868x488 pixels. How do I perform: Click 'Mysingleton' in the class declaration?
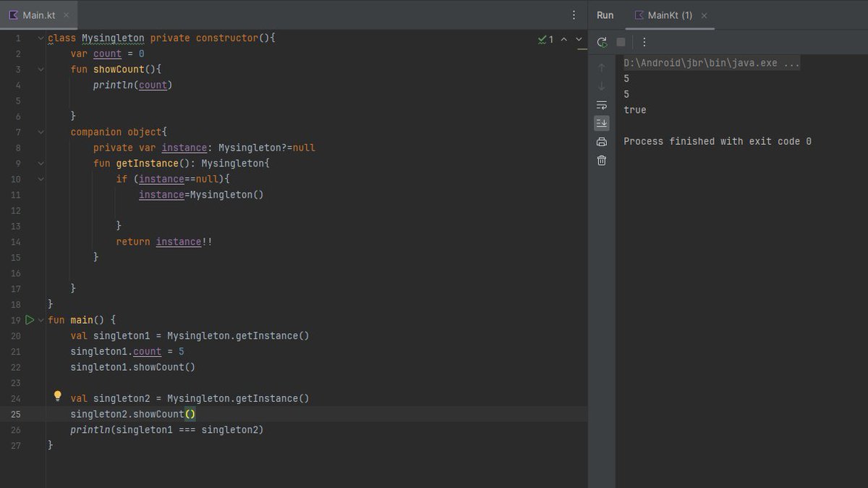pos(113,38)
